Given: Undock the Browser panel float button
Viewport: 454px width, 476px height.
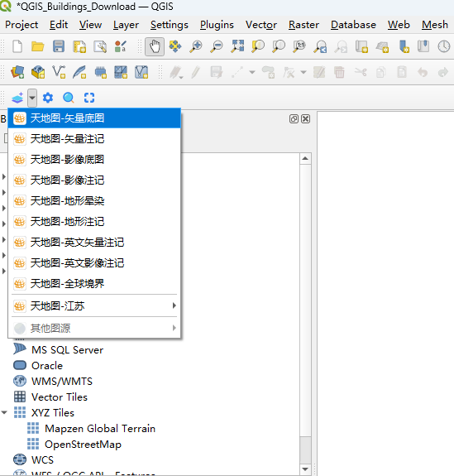Looking at the screenshot, I should [x=294, y=118].
